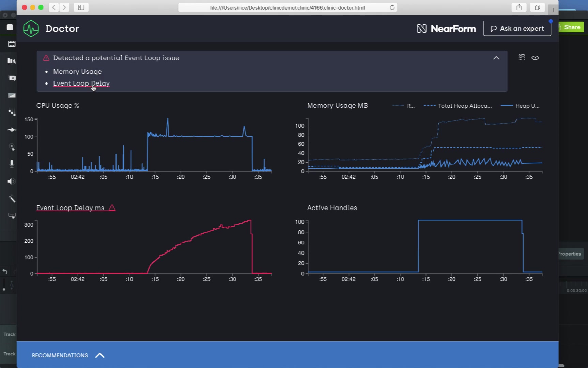The height and width of the screenshot is (368, 588).
Task: Reload the clinic-doctor page
Action: [x=392, y=7]
